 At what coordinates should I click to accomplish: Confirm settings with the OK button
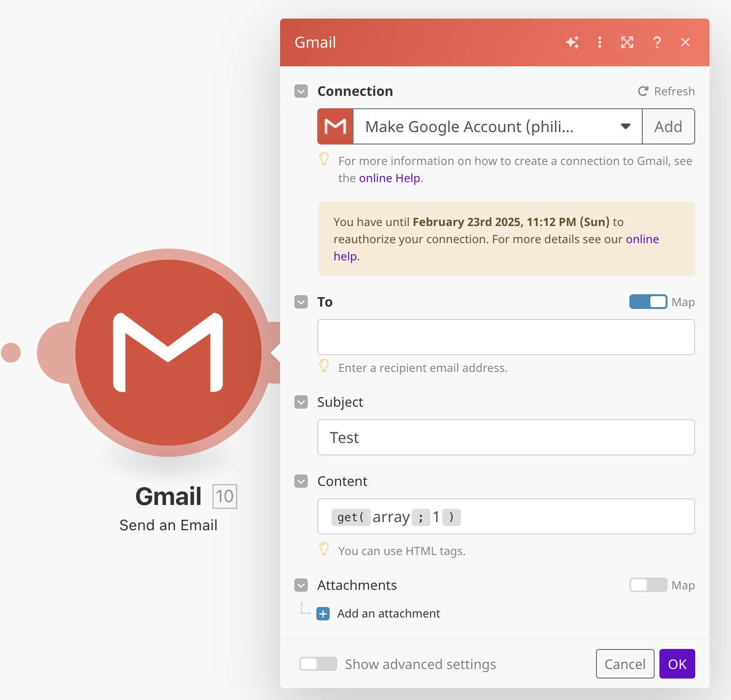pos(677,664)
